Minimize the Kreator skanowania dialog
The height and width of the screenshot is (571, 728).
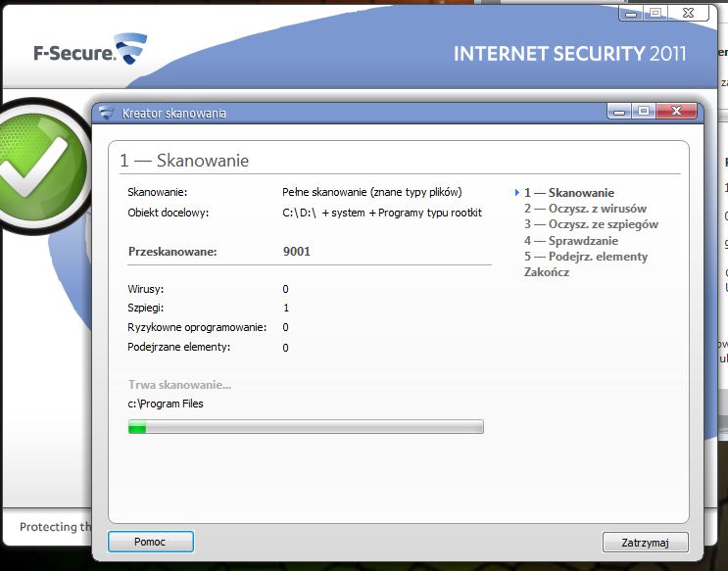[619, 112]
